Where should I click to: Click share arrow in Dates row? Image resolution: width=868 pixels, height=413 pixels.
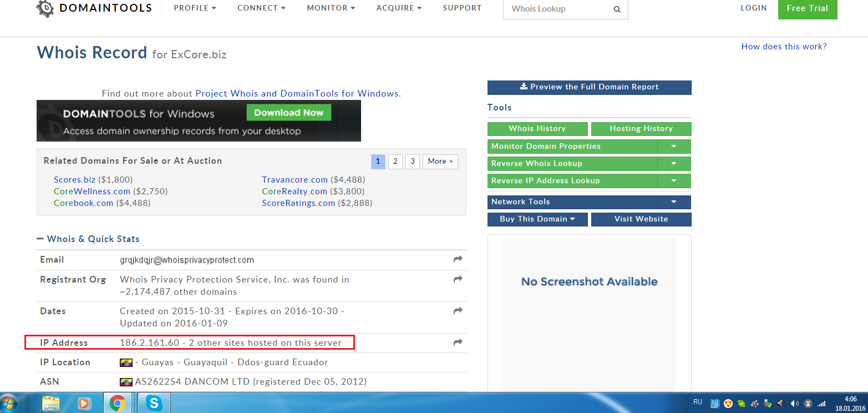point(458,311)
